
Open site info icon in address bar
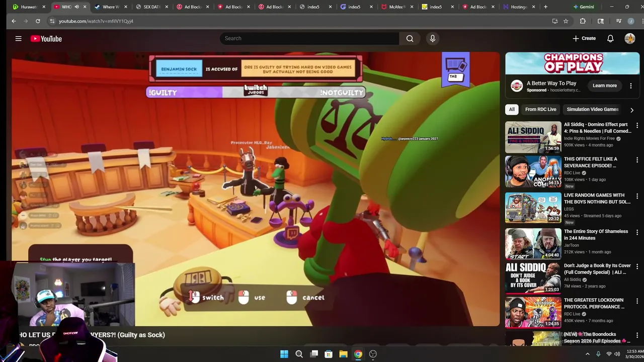tap(52, 21)
